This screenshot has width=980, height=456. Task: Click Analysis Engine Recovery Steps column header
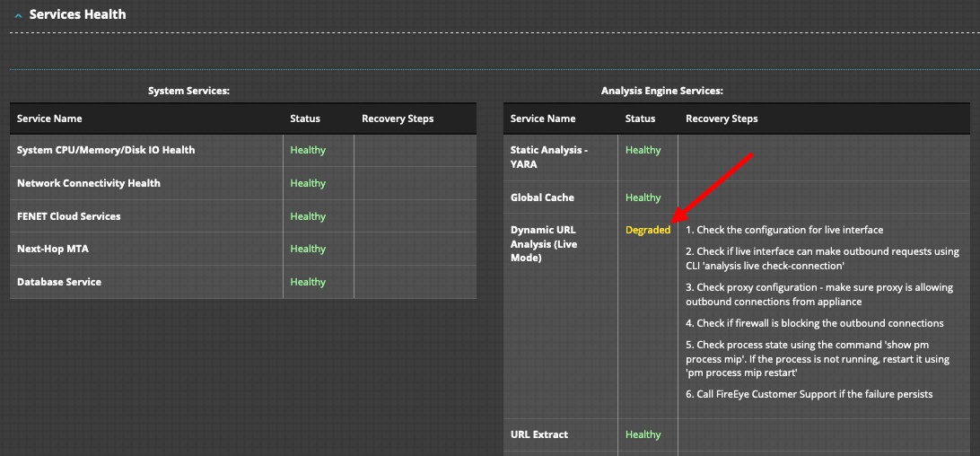pos(722,118)
